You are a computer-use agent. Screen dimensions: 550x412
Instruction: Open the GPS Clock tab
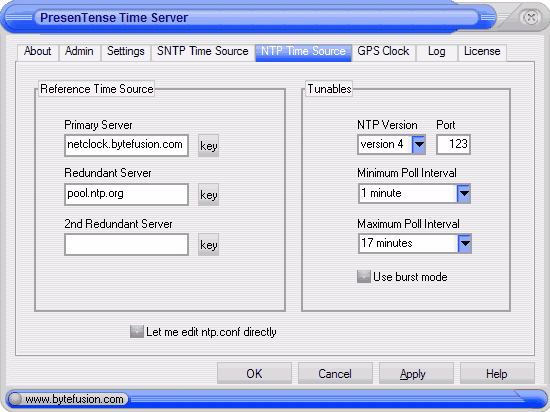(x=383, y=52)
